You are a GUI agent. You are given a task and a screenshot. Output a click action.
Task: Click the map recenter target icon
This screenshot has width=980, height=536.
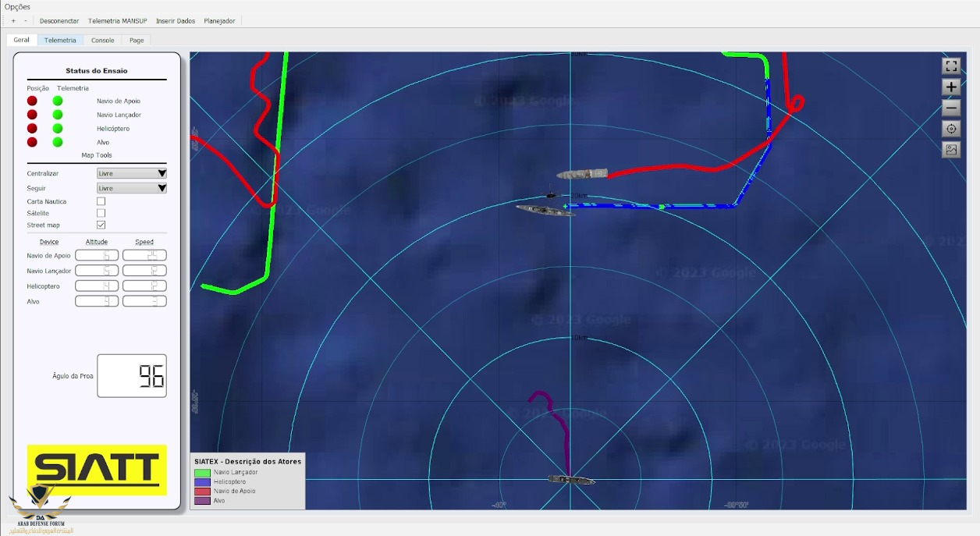coord(950,129)
